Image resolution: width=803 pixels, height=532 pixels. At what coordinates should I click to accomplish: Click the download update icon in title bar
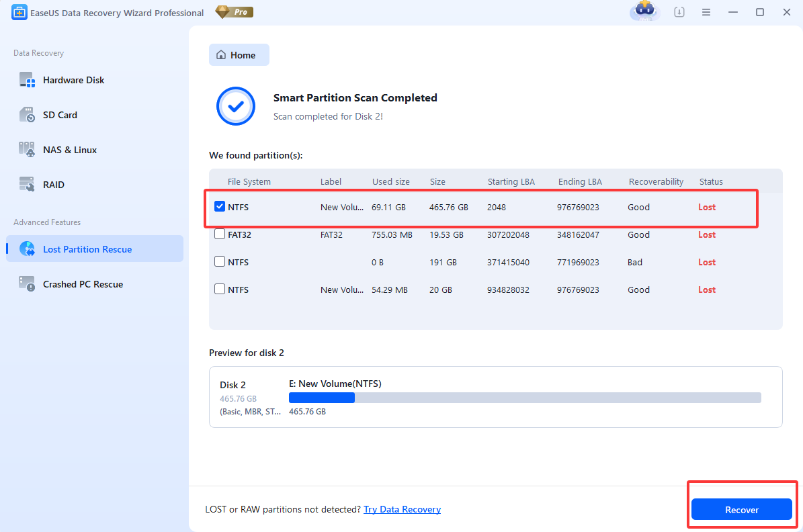(x=679, y=12)
